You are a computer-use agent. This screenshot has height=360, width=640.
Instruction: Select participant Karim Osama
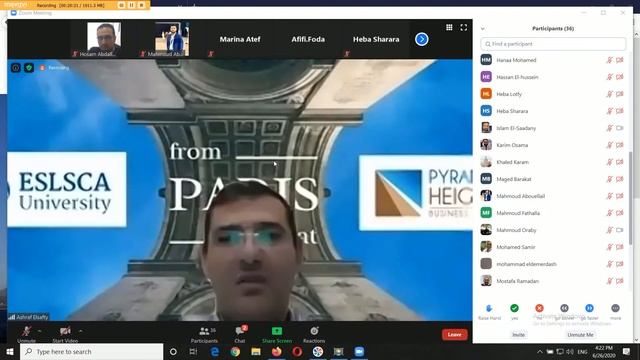click(552, 145)
